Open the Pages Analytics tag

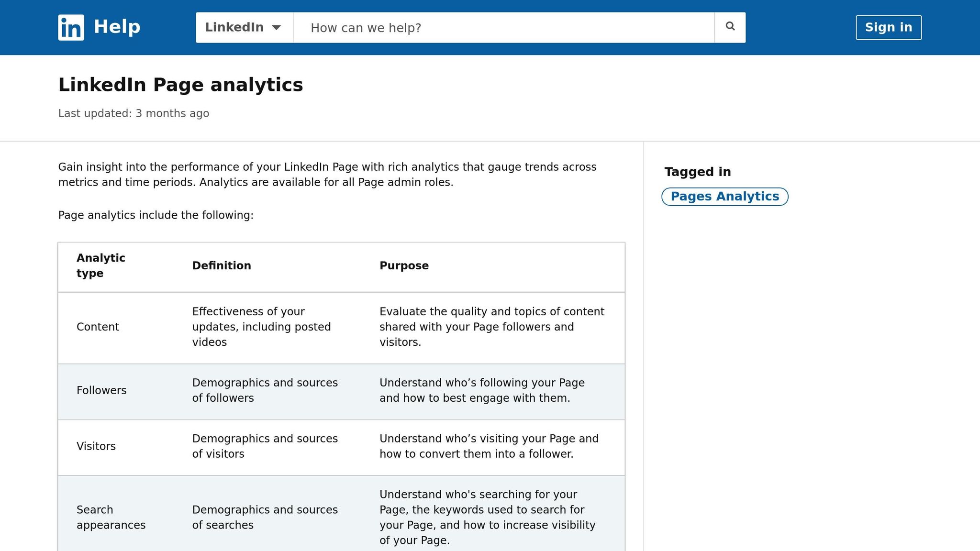coord(724,196)
